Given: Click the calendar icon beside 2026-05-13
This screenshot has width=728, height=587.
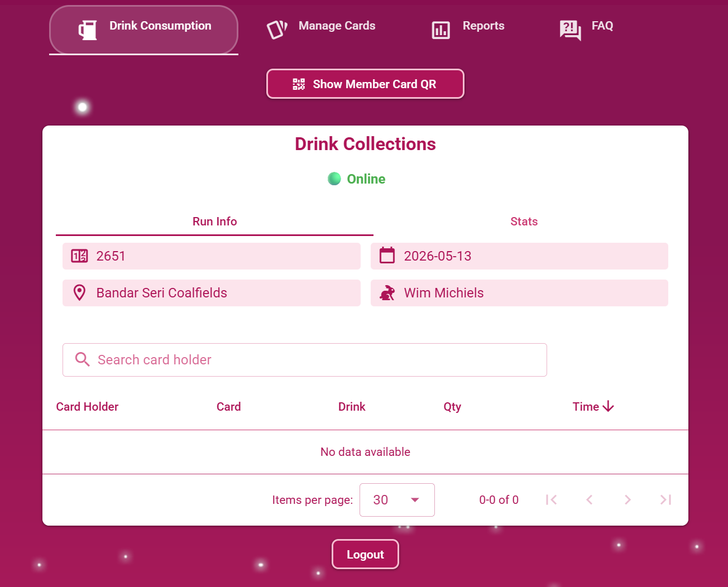Looking at the screenshot, I should tap(387, 256).
